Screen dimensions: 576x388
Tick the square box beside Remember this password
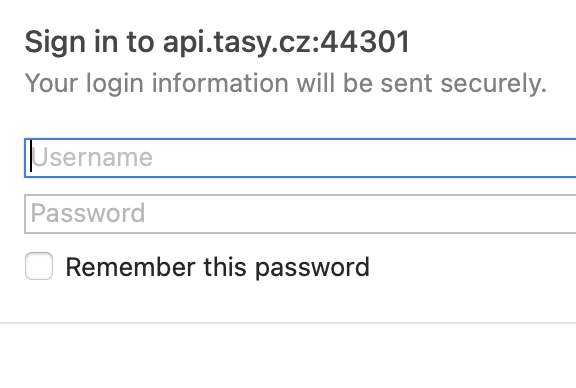click(39, 266)
